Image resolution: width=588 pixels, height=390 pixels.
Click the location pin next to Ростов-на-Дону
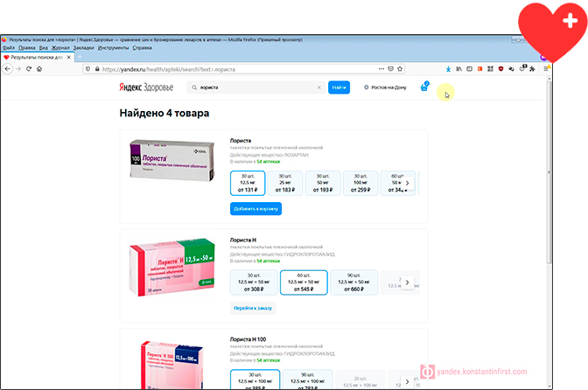tap(366, 87)
